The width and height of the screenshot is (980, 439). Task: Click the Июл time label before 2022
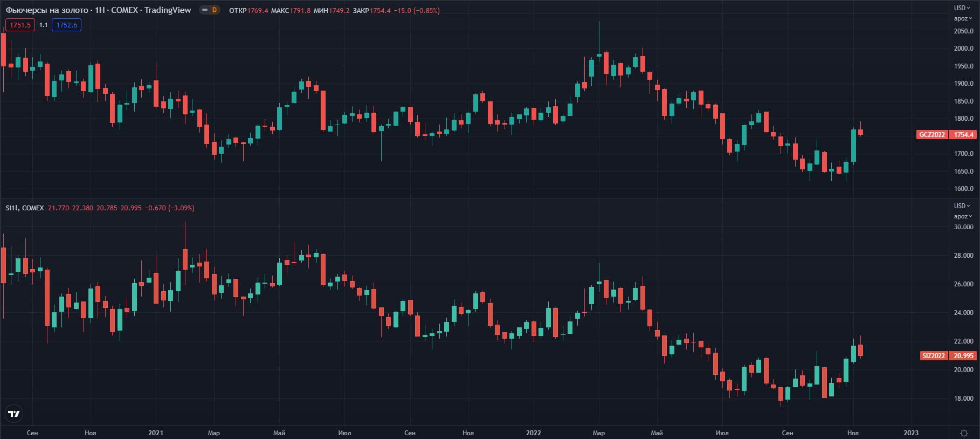click(344, 433)
